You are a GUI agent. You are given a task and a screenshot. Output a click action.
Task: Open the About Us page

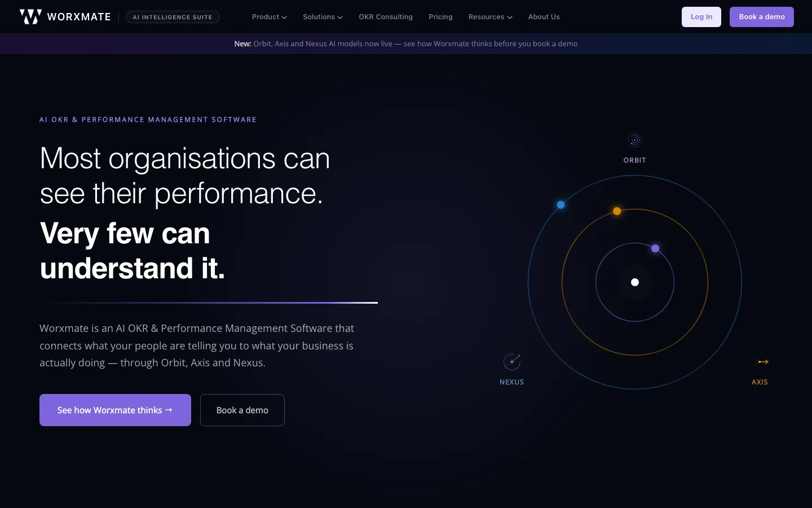pos(544,17)
